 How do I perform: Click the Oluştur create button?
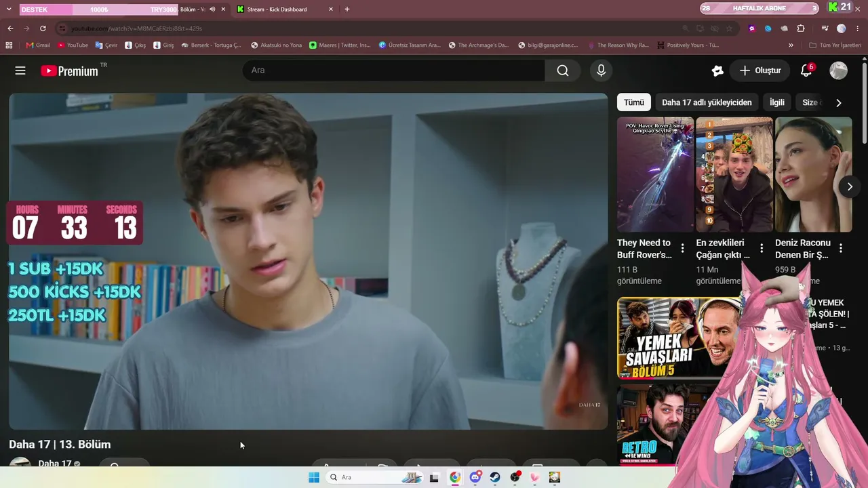click(760, 70)
